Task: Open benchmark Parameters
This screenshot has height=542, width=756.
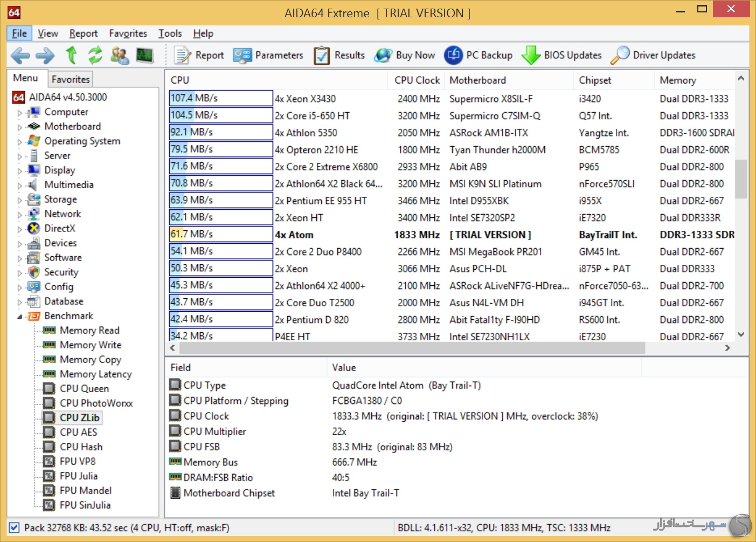Action: [x=268, y=55]
